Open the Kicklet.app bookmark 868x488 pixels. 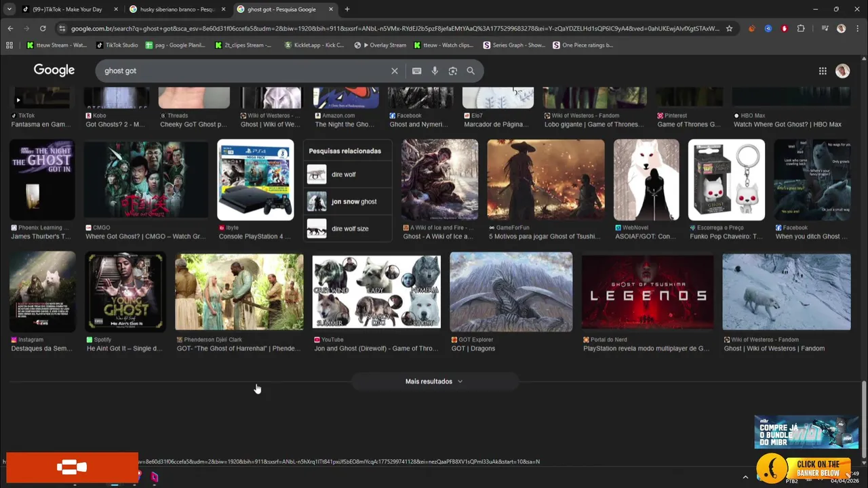coord(314,45)
